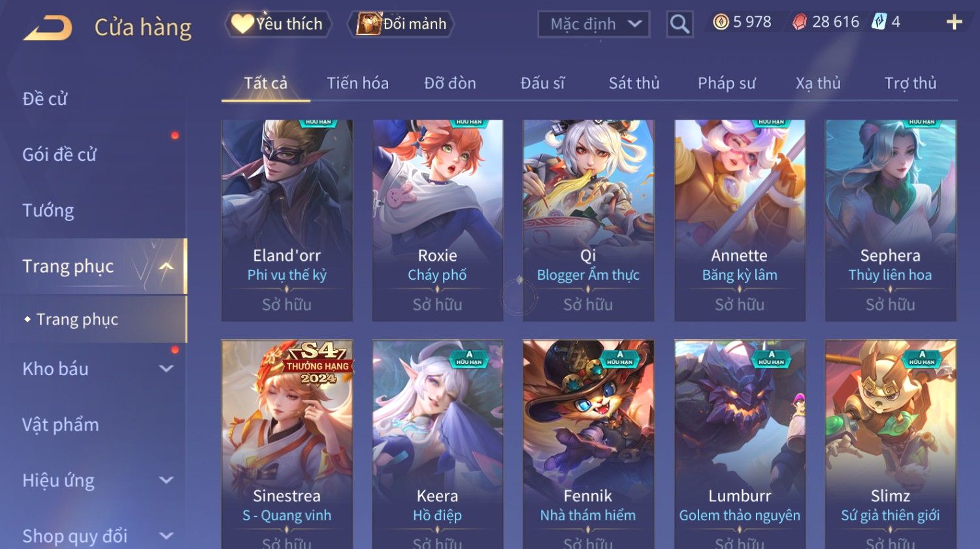Expand the Kho báu menu chevron
Image resolution: width=980 pixels, height=549 pixels.
pyautogui.click(x=167, y=369)
